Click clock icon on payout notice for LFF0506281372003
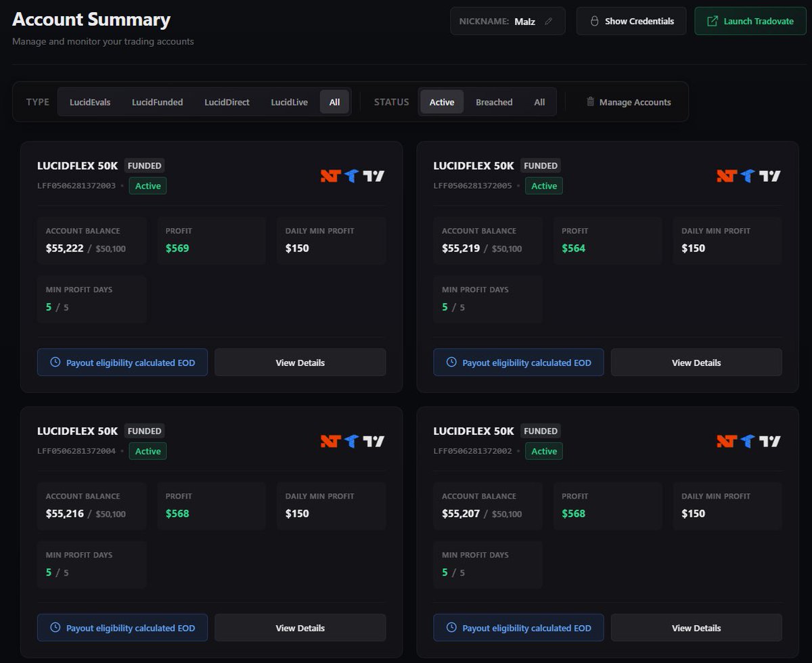This screenshot has width=812, height=663. tap(55, 362)
